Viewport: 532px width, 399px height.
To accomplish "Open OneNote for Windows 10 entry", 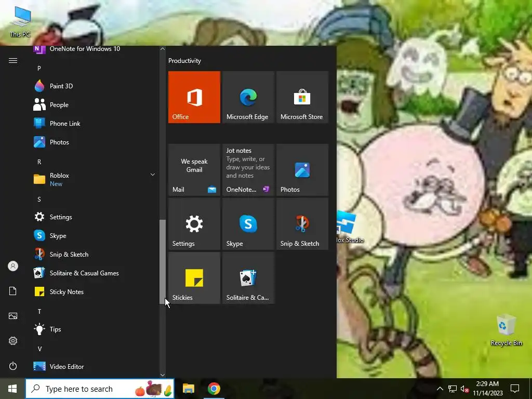I will pyautogui.click(x=94, y=49).
